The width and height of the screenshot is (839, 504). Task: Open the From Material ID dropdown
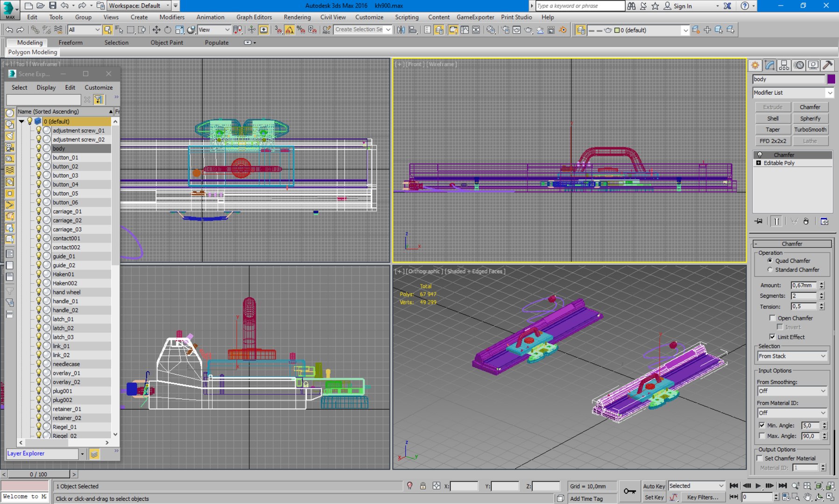[x=792, y=413]
